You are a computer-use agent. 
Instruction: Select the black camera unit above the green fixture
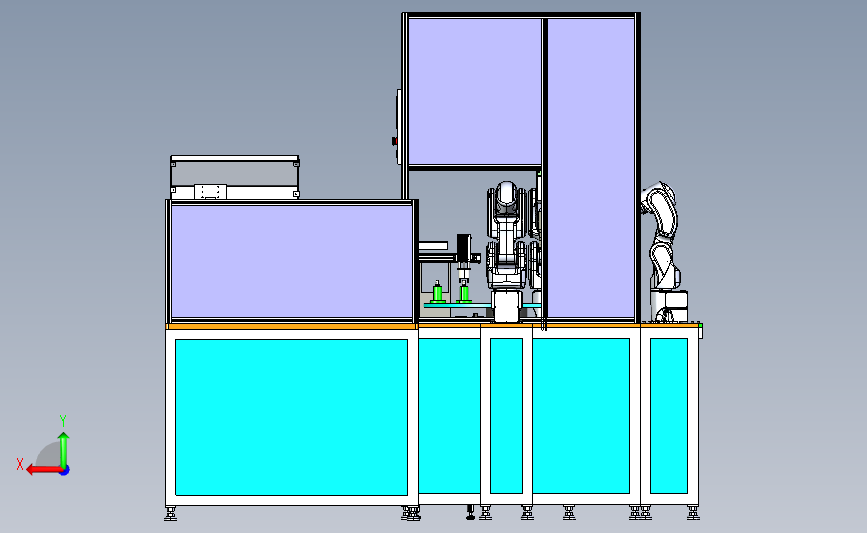[464, 248]
